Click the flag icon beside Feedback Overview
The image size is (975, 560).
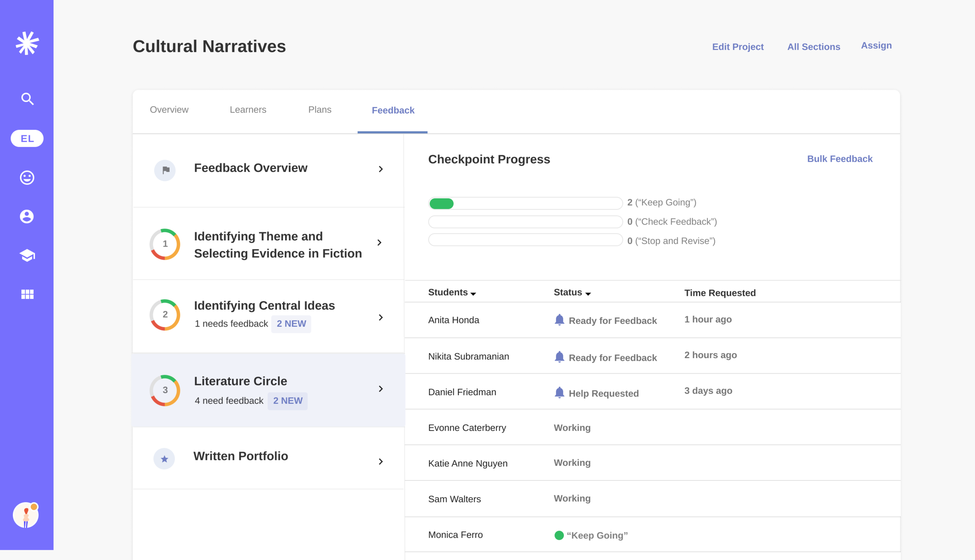165,170
